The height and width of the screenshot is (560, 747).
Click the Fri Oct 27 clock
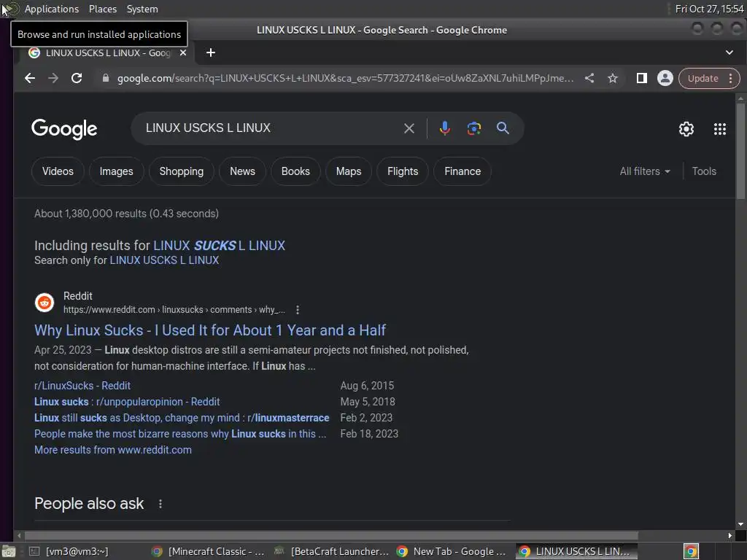click(709, 9)
